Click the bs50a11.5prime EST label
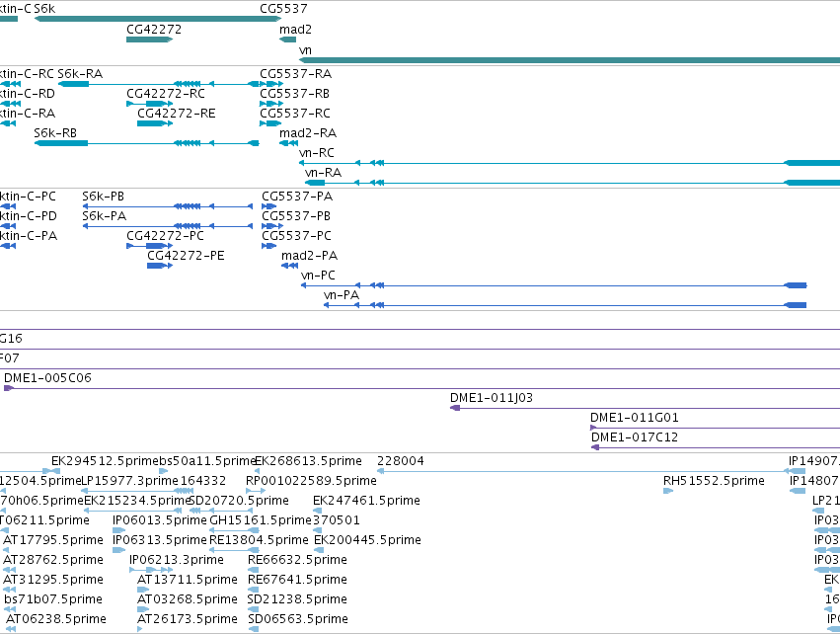This screenshot has height=634, width=840. pos(207,461)
